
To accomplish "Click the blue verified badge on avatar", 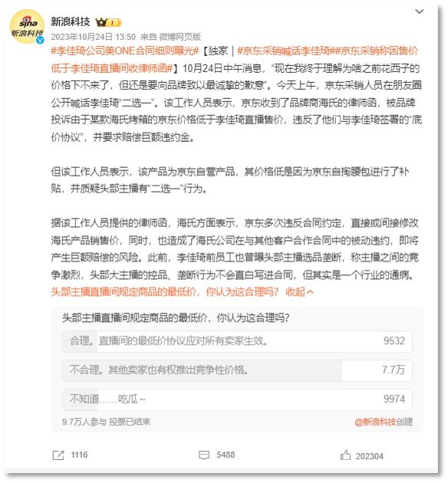I will [x=40, y=40].
